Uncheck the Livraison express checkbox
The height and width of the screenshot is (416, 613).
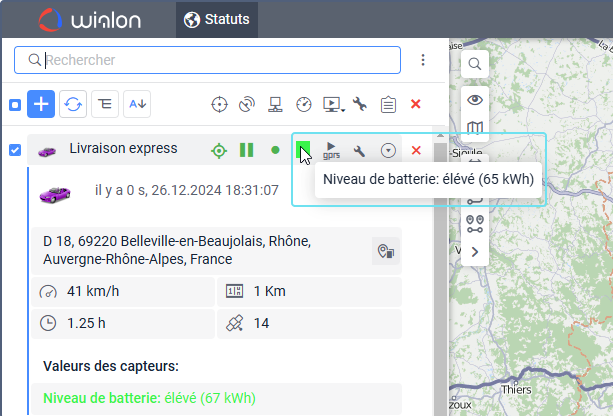[x=15, y=150]
